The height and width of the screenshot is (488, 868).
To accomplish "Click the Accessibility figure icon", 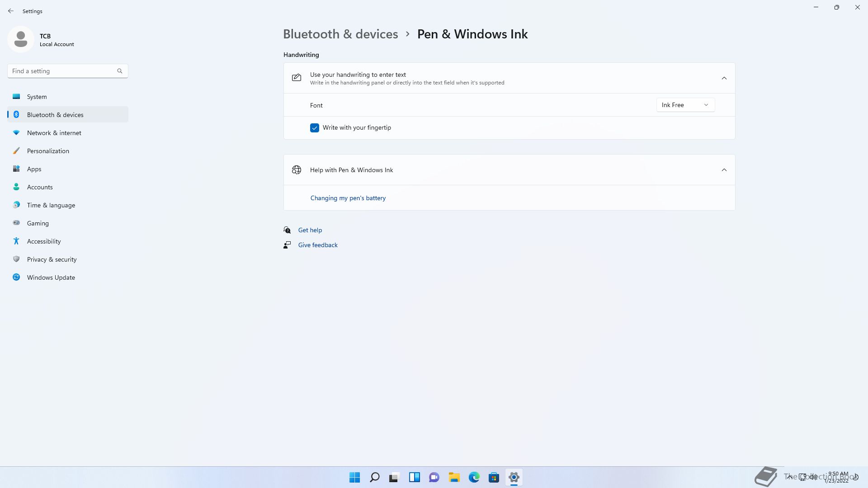I will click(16, 241).
